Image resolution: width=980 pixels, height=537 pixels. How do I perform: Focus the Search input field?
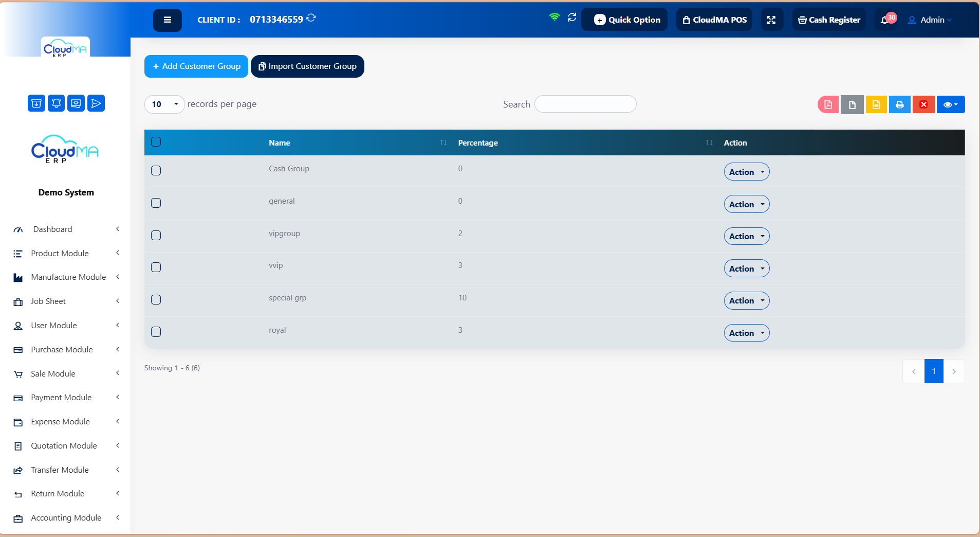[585, 104]
